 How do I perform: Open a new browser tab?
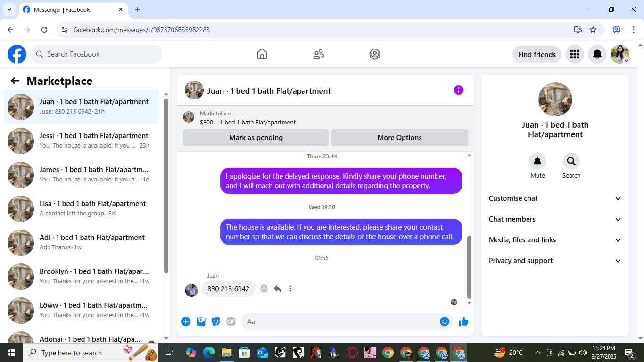tap(138, 9)
